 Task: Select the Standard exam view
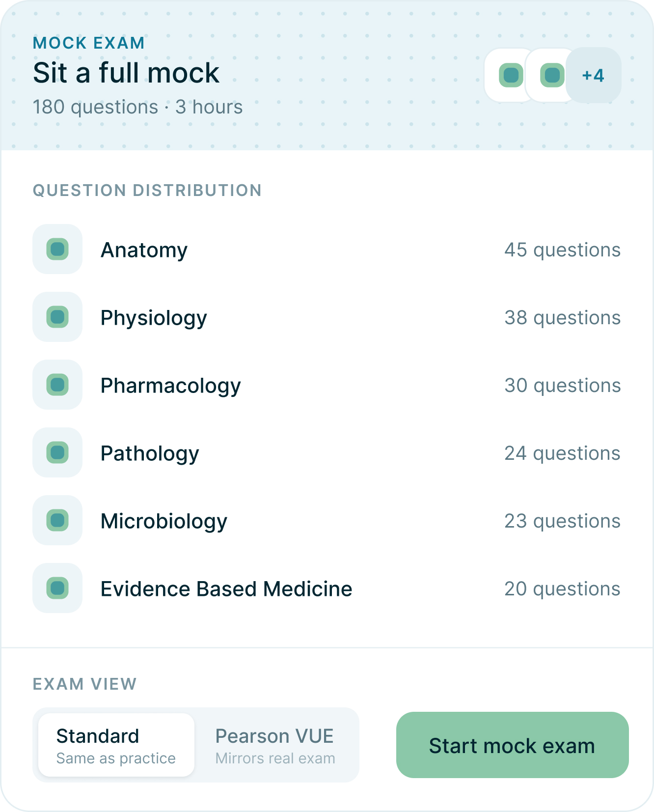[116, 745]
